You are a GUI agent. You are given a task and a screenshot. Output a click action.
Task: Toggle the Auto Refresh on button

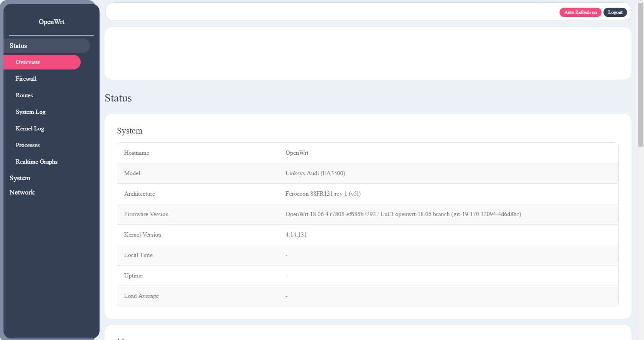580,12
